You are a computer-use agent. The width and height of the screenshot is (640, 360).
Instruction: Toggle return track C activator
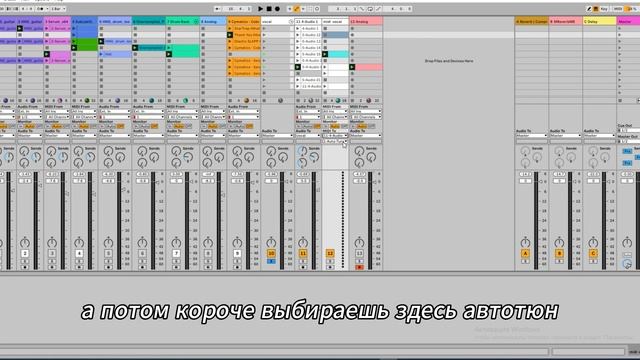click(x=593, y=253)
